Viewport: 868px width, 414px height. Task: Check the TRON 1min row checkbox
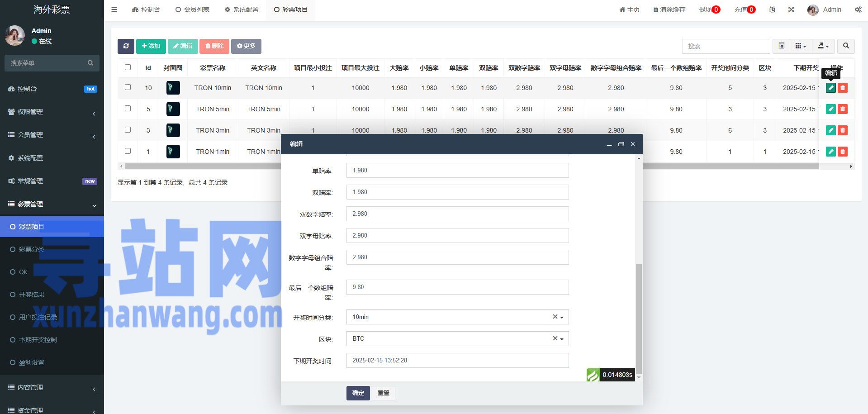click(x=128, y=151)
